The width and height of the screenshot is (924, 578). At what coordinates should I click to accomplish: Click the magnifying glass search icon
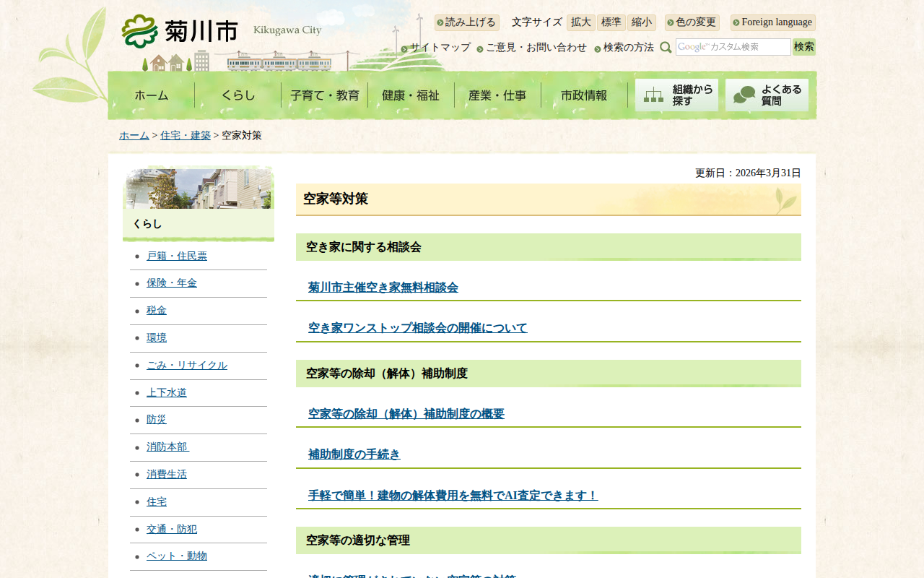666,48
